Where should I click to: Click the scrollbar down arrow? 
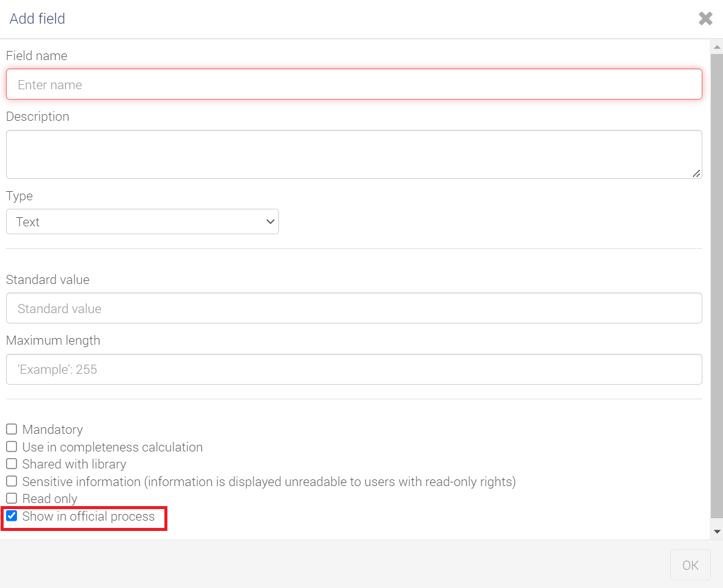click(717, 532)
